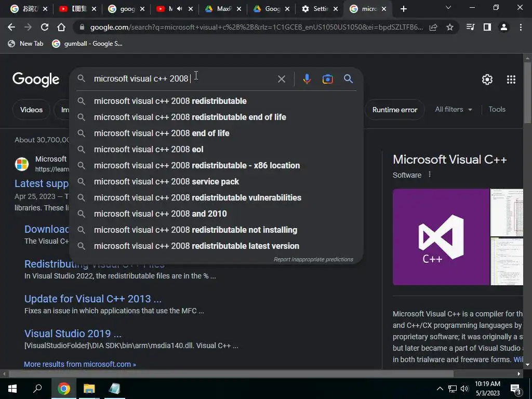Open the Windows notification center icon
The height and width of the screenshot is (399, 532).
[x=516, y=389]
